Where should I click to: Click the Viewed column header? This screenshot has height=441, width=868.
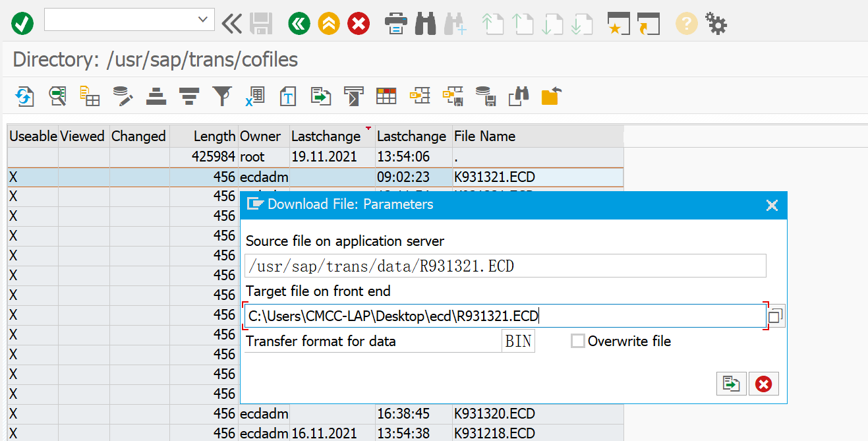point(83,136)
